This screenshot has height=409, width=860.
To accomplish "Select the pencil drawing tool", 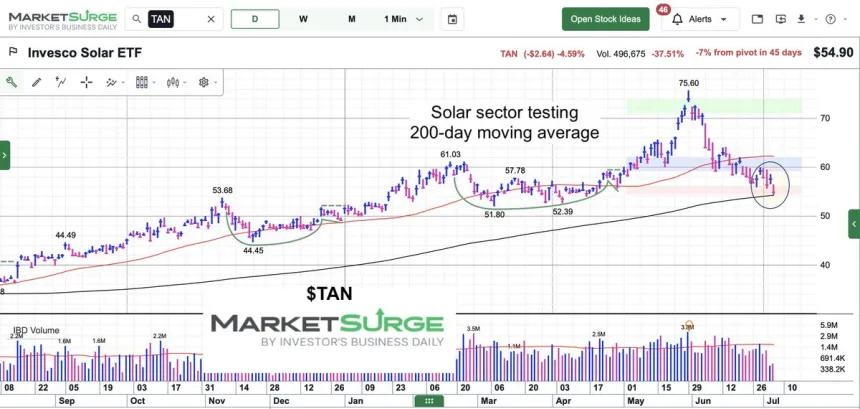I will (37, 82).
